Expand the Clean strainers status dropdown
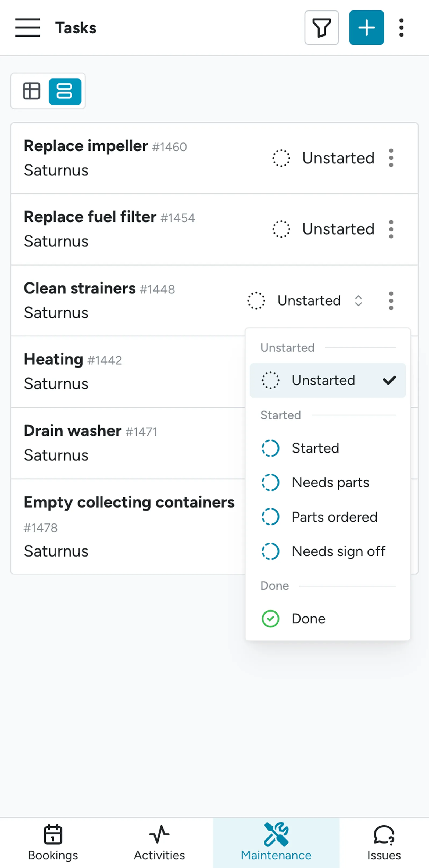 coord(359,300)
